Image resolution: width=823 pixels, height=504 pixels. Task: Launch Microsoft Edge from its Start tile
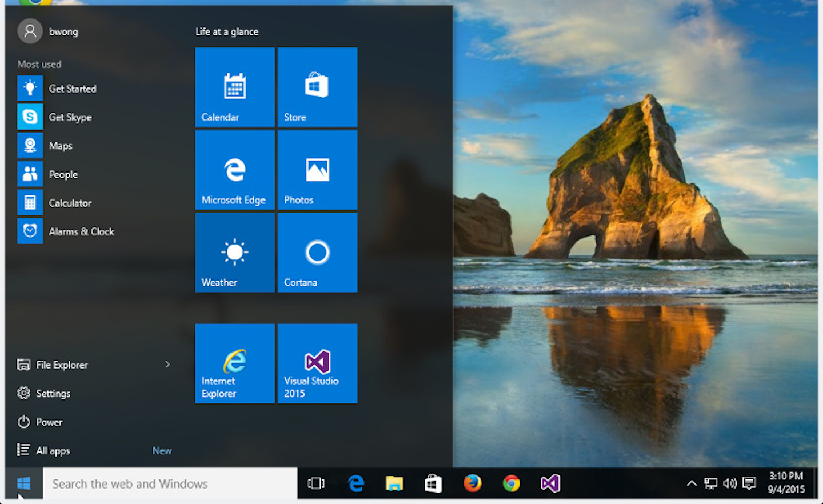tap(235, 170)
